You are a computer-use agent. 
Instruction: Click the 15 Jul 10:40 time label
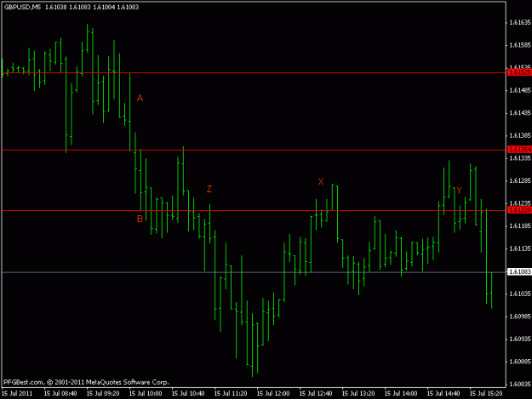[x=188, y=394]
